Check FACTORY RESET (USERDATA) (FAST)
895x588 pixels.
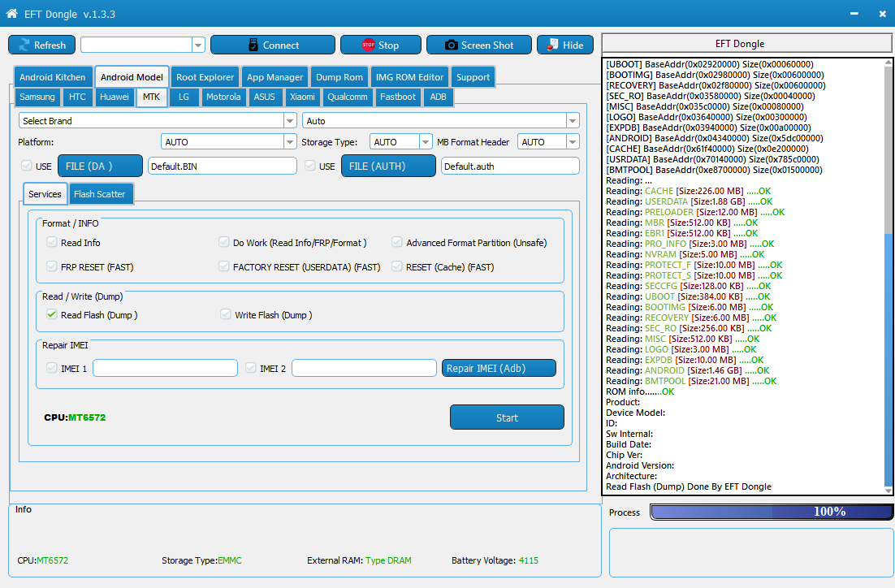click(224, 266)
